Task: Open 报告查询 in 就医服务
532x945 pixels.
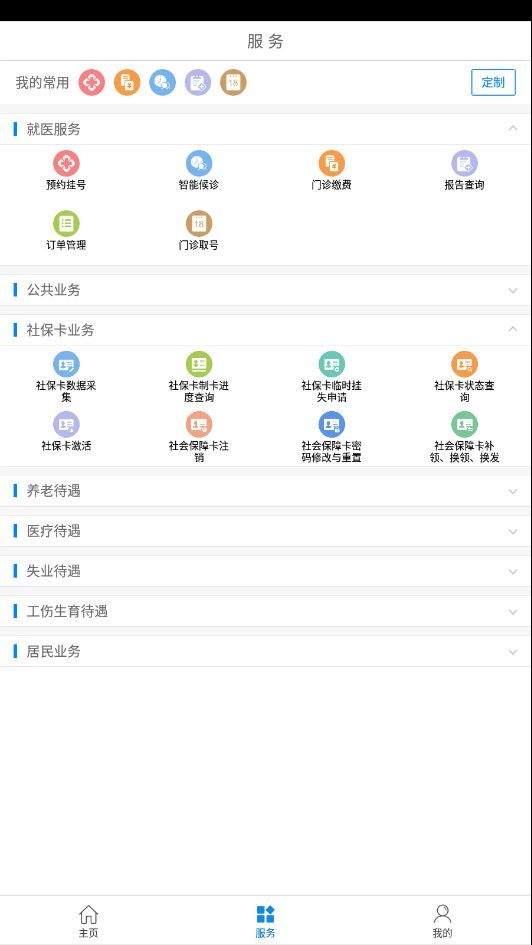Action: [465, 171]
